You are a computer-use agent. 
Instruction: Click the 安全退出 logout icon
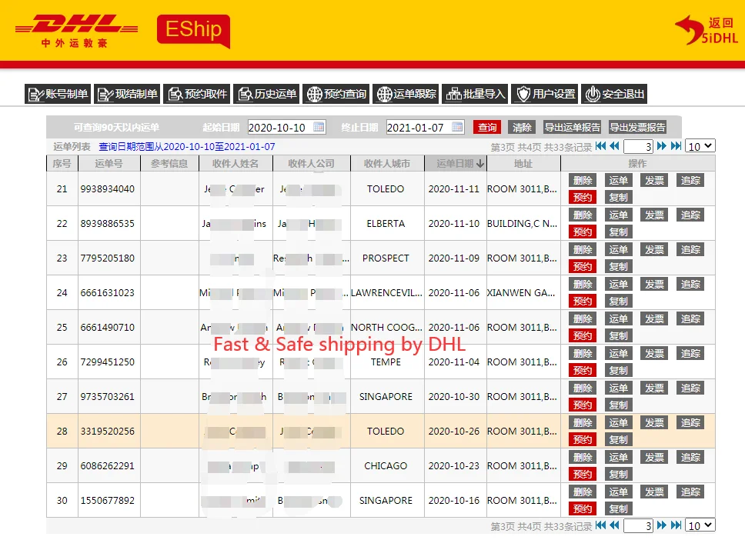click(613, 94)
